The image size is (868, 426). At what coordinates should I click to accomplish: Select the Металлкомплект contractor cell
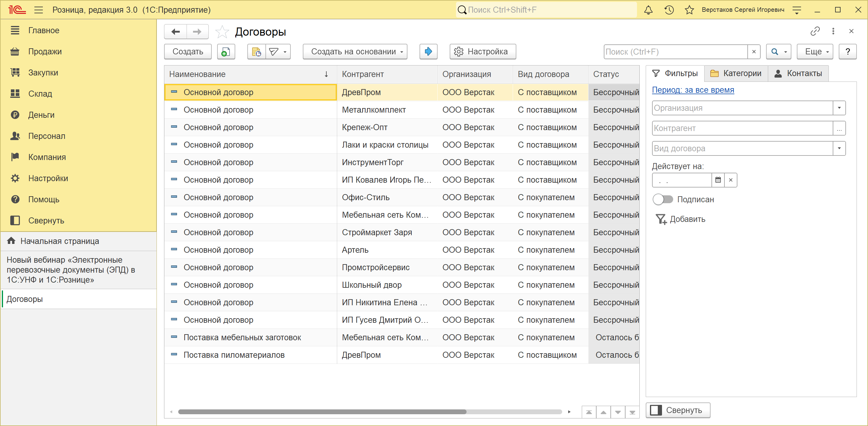tap(387, 110)
